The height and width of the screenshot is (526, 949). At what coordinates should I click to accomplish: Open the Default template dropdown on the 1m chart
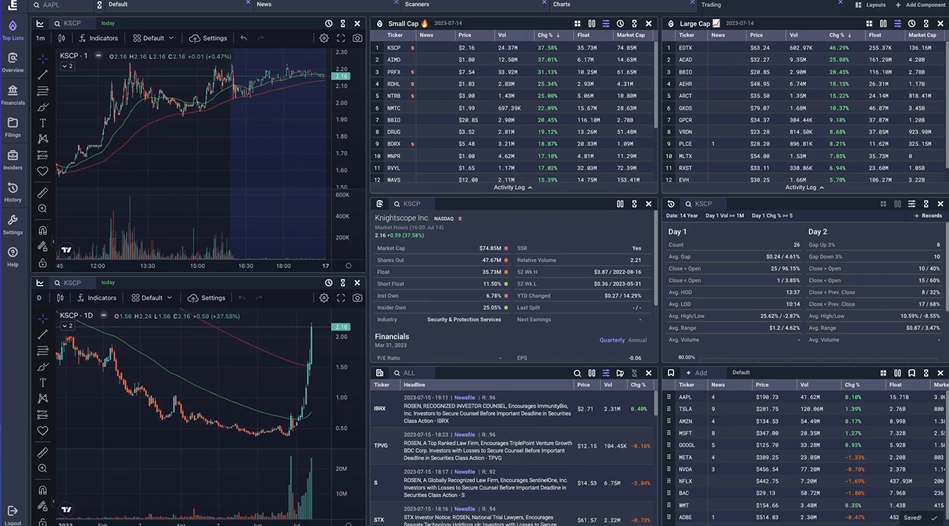[x=153, y=38]
